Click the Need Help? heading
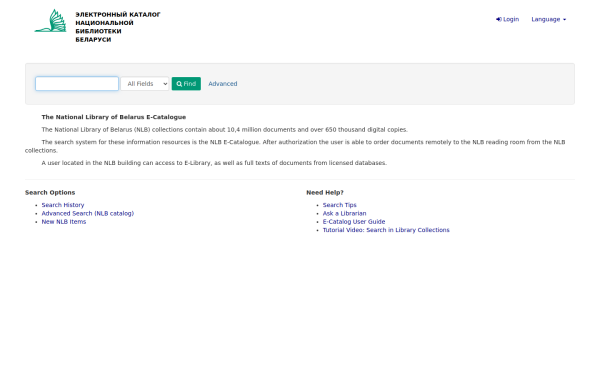 coord(325,192)
